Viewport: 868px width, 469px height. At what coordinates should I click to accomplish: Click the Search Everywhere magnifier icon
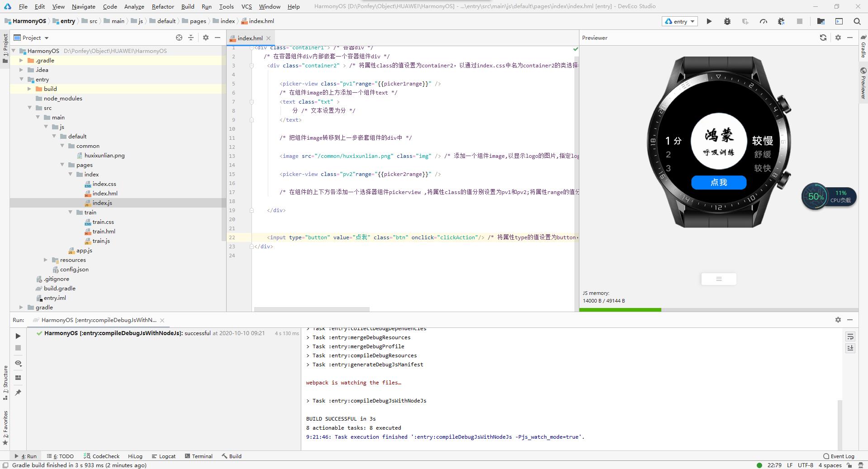[x=857, y=21]
